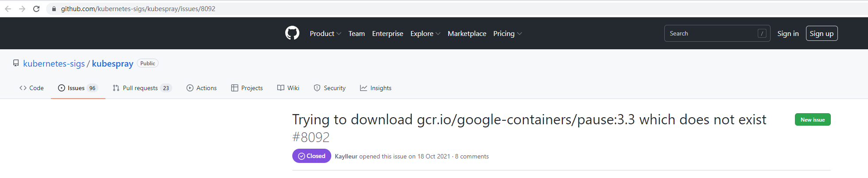Screen dimensions: 868x178
Task: Click the browser forward arrow
Action: [22, 9]
